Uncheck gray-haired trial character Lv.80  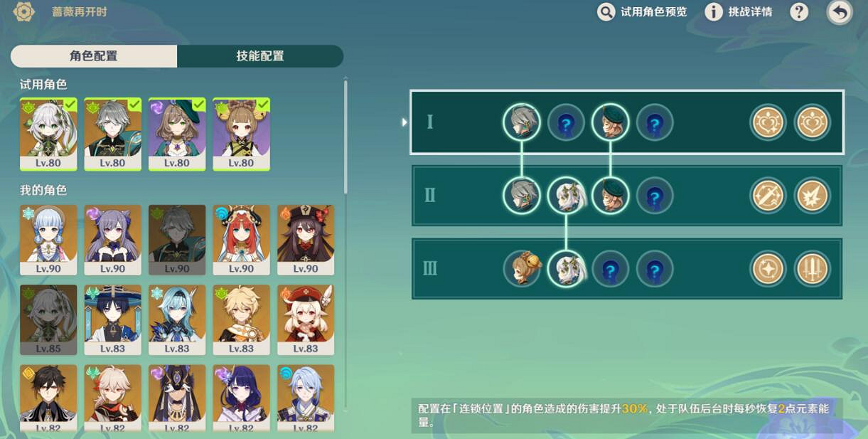click(112, 134)
